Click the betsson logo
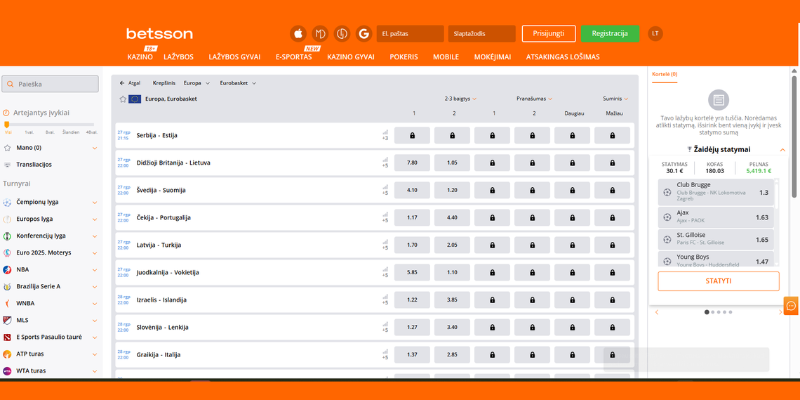The image size is (800, 400). click(160, 34)
